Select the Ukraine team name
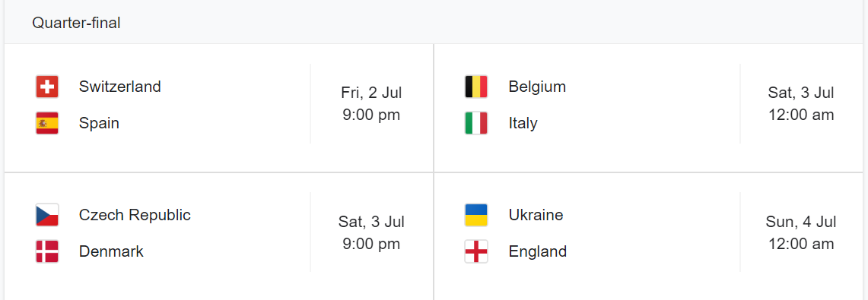 pos(536,215)
